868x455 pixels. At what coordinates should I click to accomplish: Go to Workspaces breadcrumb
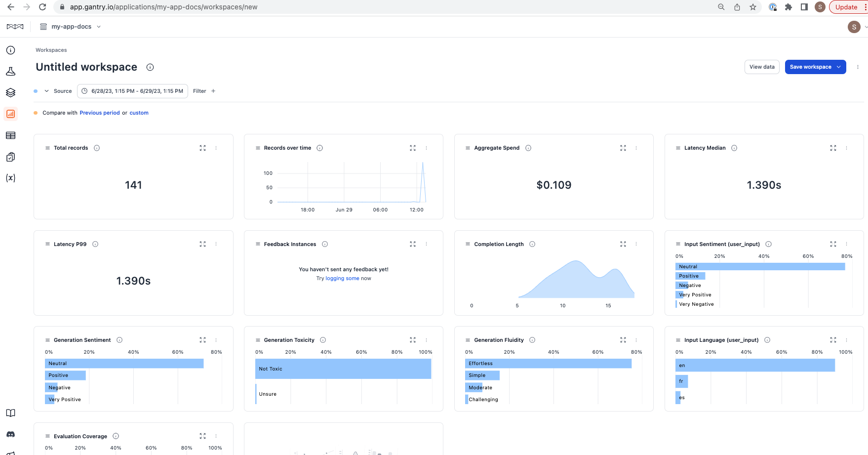click(51, 50)
